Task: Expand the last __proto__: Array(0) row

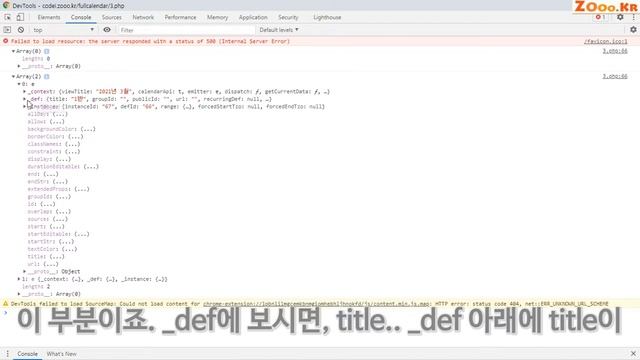Action: (x=19, y=294)
